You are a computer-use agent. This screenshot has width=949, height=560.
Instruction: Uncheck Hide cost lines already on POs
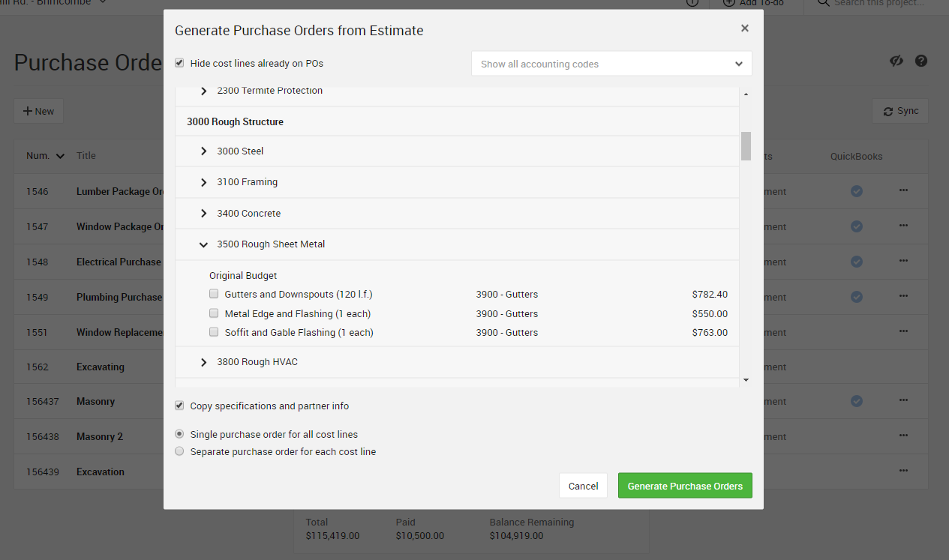[179, 64]
